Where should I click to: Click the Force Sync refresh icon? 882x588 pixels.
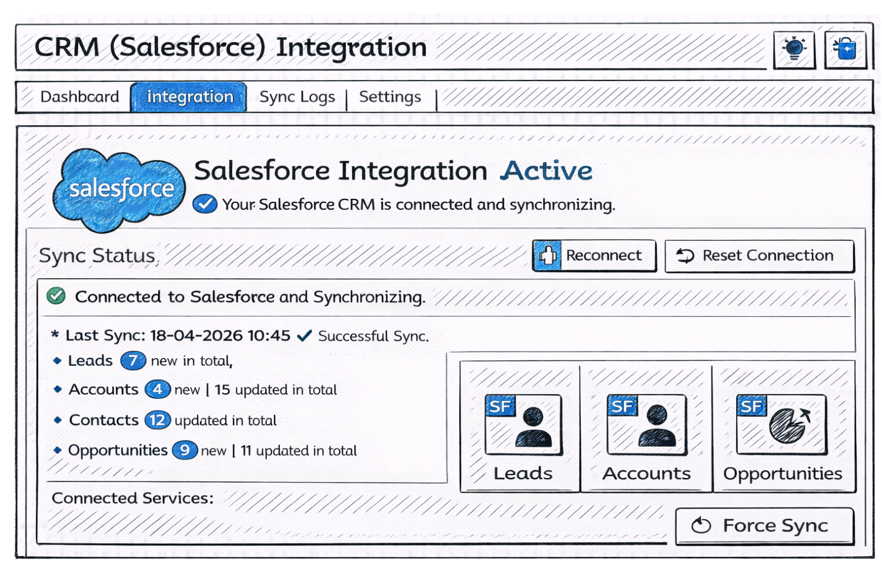pyautogui.click(x=701, y=525)
